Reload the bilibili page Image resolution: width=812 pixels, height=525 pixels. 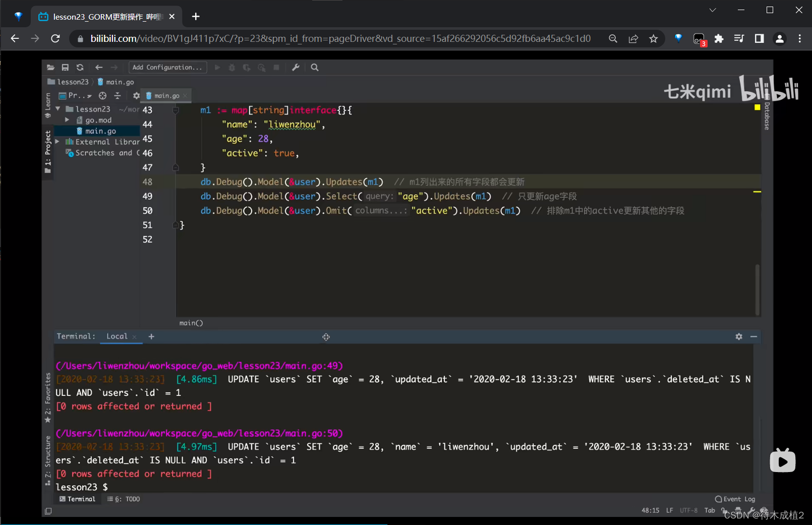coord(55,39)
